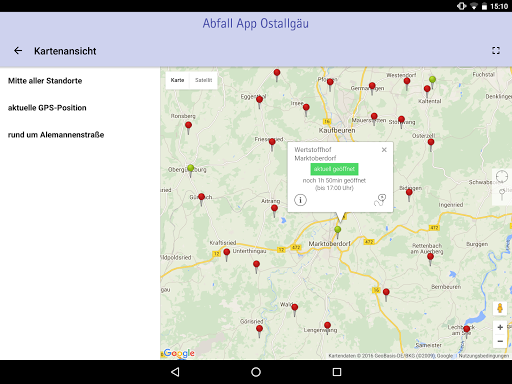Tap the red pin at Lechbruck am See

coord(467,330)
